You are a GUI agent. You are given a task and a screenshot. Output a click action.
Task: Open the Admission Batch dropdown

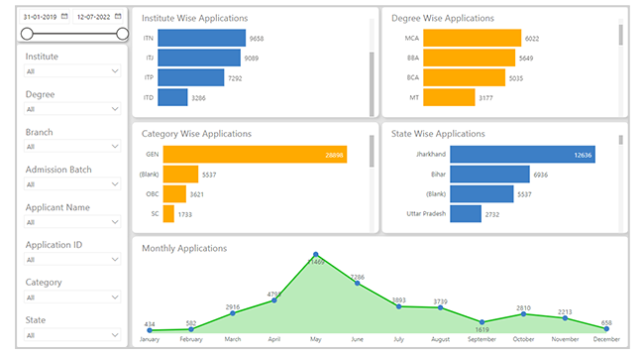coord(72,184)
